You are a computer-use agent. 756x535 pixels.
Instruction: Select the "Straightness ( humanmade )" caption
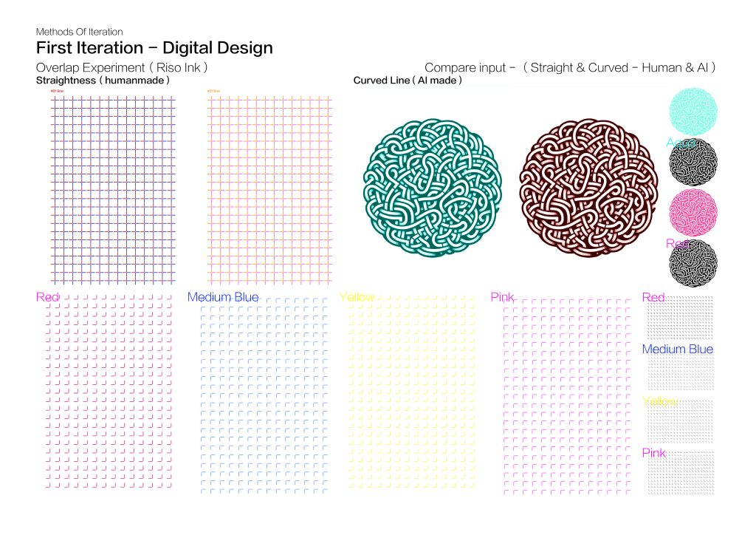coord(103,80)
